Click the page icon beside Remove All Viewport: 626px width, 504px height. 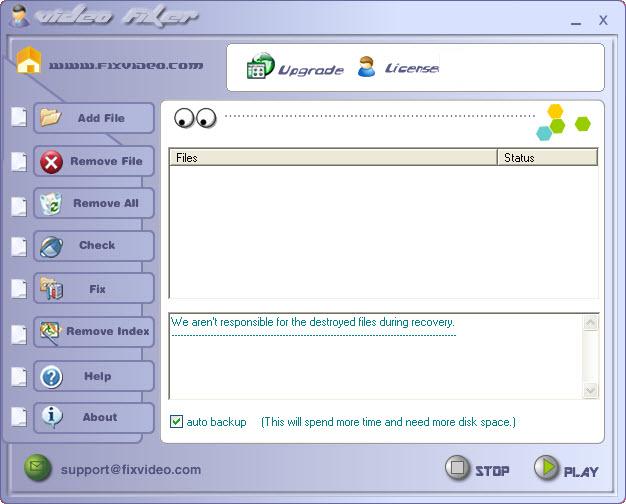[x=19, y=206]
